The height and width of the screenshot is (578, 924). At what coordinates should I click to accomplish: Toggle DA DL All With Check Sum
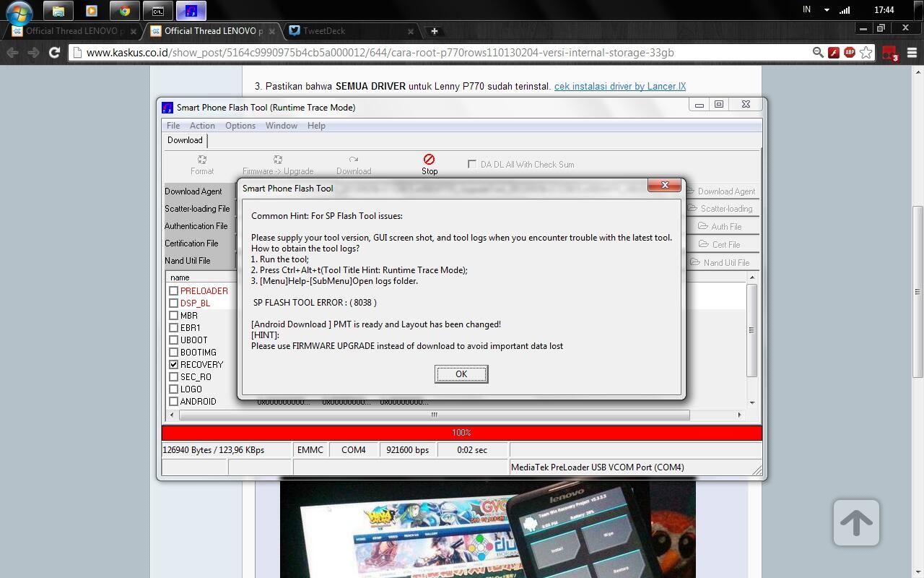click(471, 164)
